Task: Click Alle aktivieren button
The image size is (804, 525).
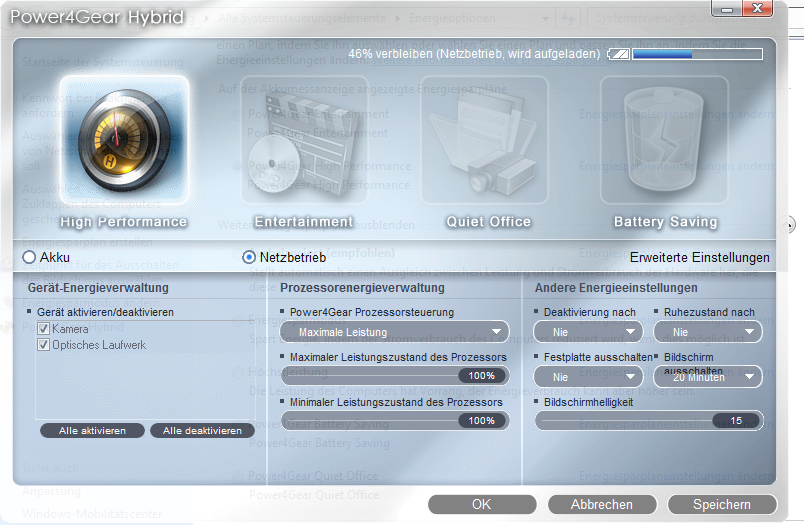Action: point(92,431)
